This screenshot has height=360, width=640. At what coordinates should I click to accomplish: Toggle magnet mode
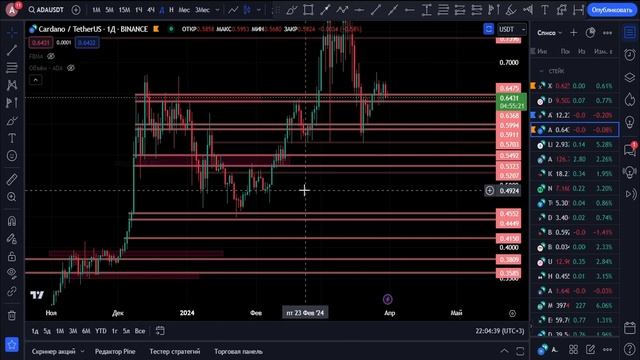(x=12, y=221)
